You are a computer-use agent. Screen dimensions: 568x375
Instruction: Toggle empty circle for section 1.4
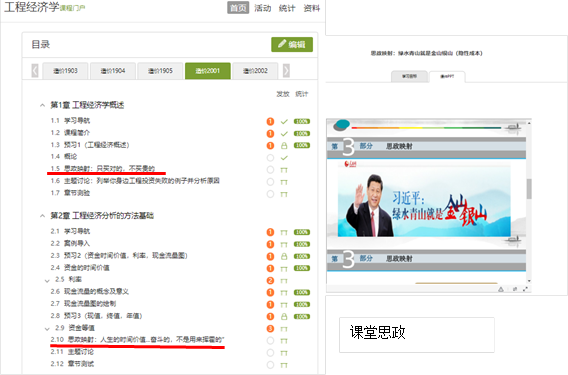[270, 158]
